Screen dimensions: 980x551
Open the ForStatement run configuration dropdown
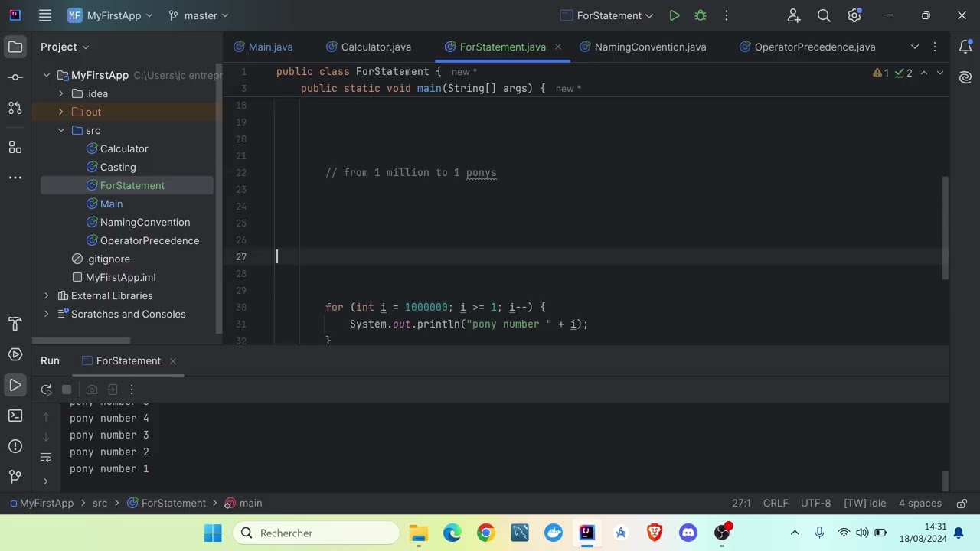click(x=607, y=15)
